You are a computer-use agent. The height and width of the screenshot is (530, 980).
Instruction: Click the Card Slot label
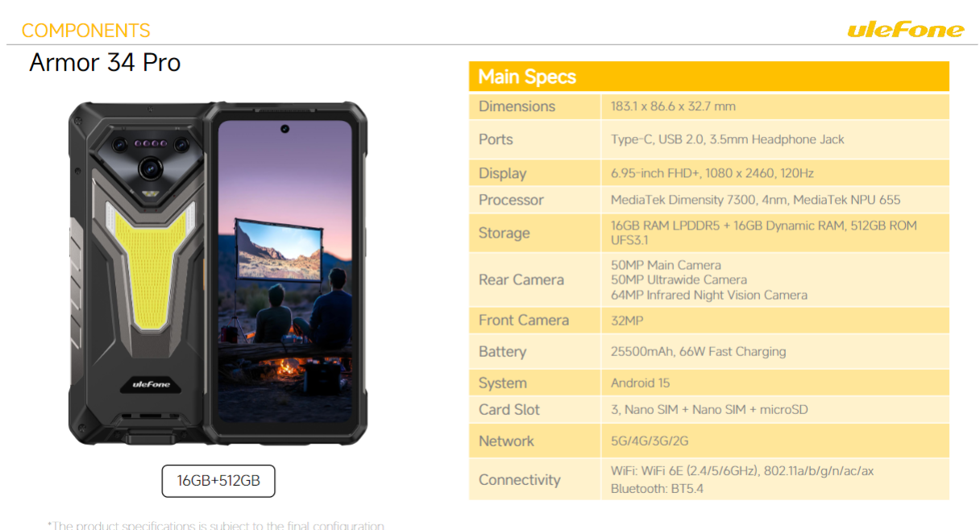[x=509, y=409]
